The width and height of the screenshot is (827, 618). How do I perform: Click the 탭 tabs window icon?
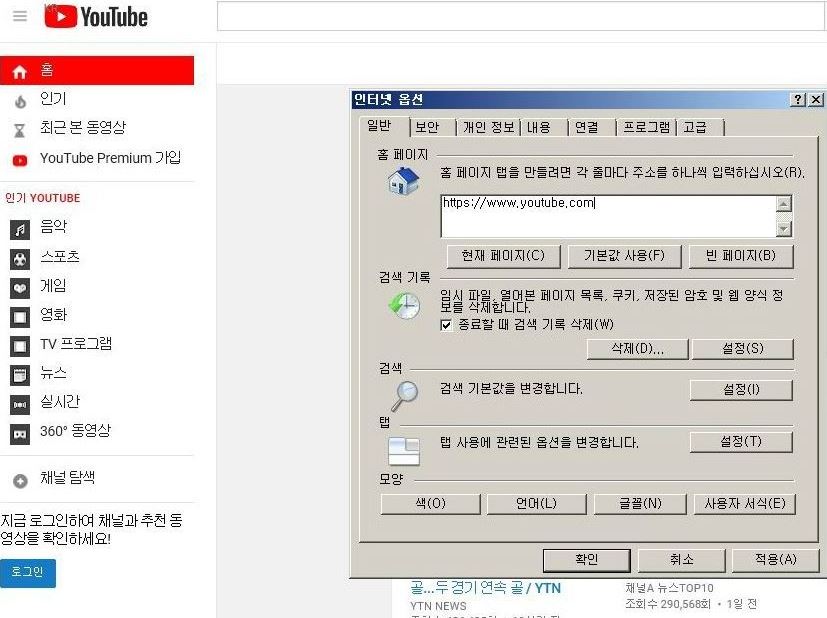coord(404,451)
